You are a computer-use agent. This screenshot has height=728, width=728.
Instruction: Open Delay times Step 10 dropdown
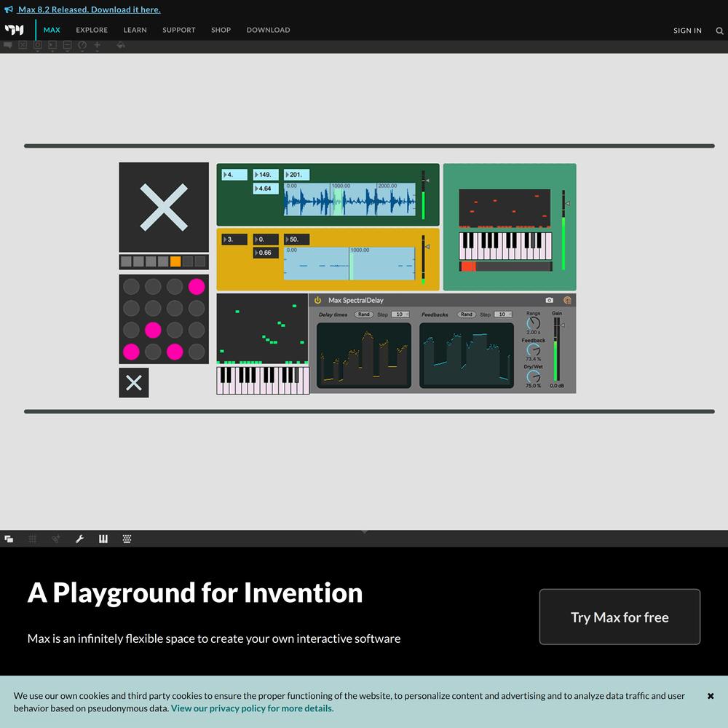pos(400,314)
